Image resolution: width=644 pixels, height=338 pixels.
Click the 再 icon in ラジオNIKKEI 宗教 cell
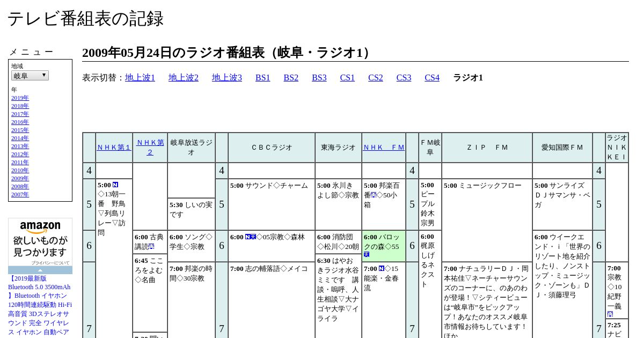point(610,314)
